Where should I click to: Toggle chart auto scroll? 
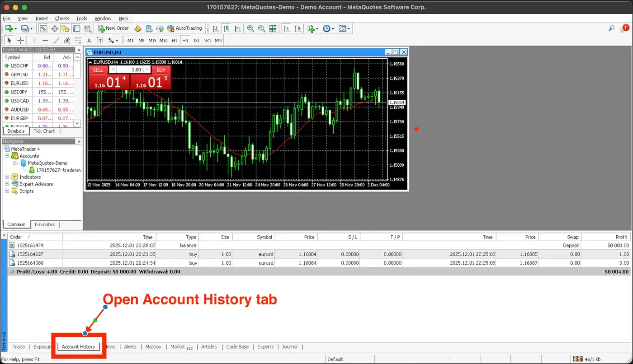click(286, 28)
